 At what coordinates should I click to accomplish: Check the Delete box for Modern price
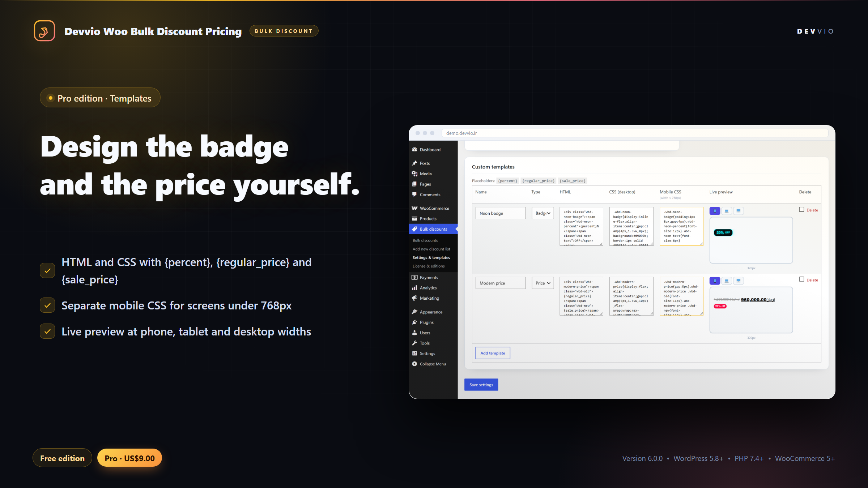pyautogui.click(x=802, y=279)
